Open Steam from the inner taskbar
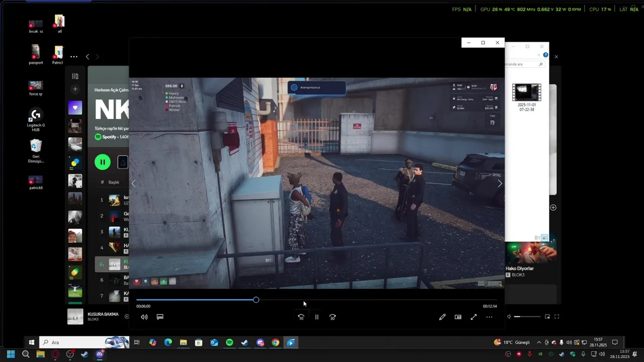Screen dimensions: 644x362 tap(245, 342)
